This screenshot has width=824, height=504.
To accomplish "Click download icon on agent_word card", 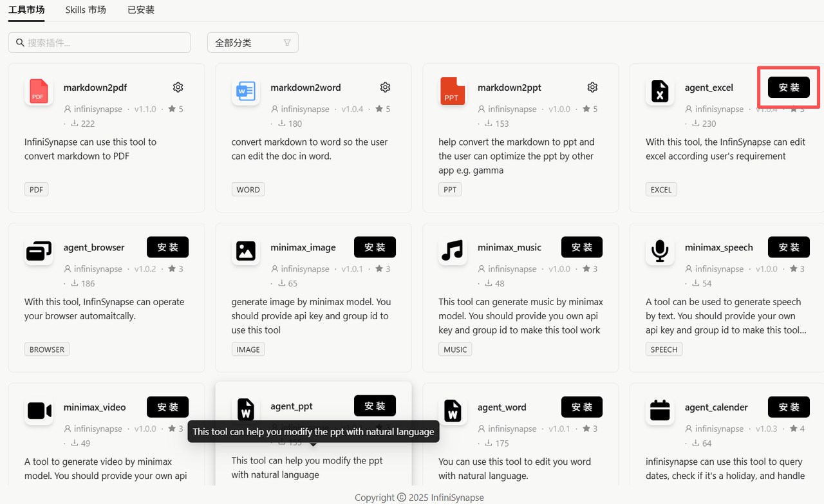I will pyautogui.click(x=489, y=443).
